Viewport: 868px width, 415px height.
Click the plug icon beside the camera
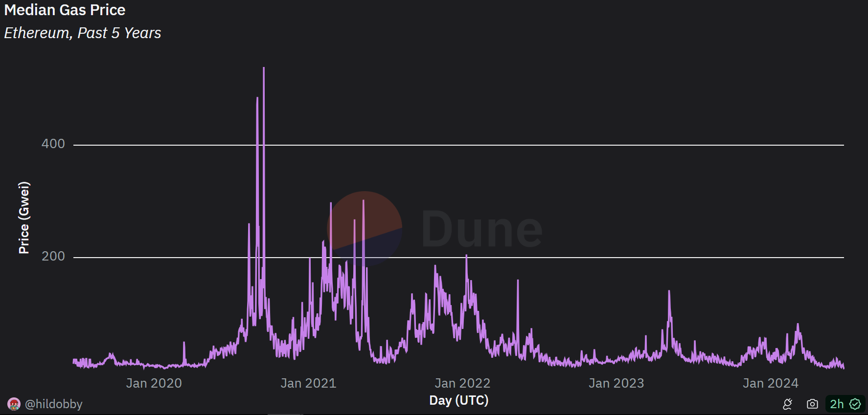(x=787, y=404)
